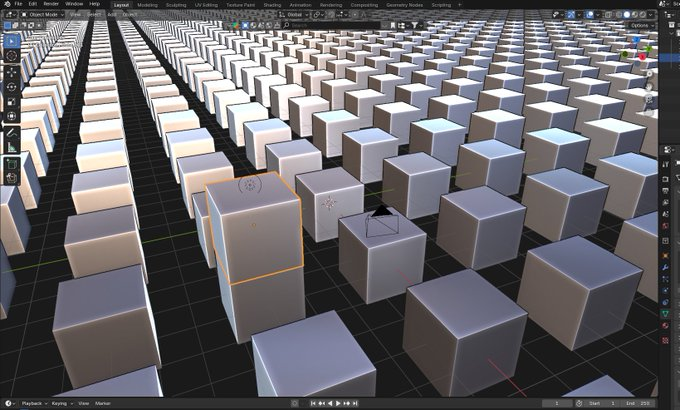The image size is (680, 410).
Task: Expand the overlays settings dropdown arrow
Action: 598,15
